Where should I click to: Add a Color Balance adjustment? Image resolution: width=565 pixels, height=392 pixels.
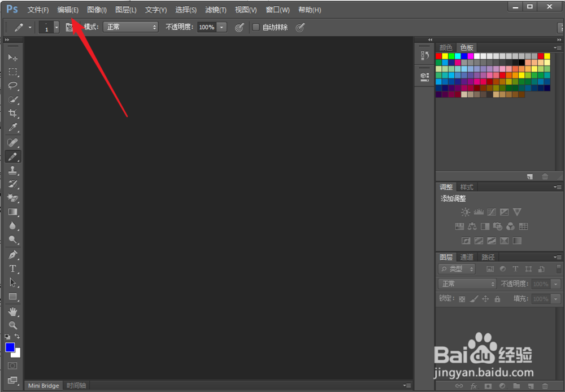472,227
